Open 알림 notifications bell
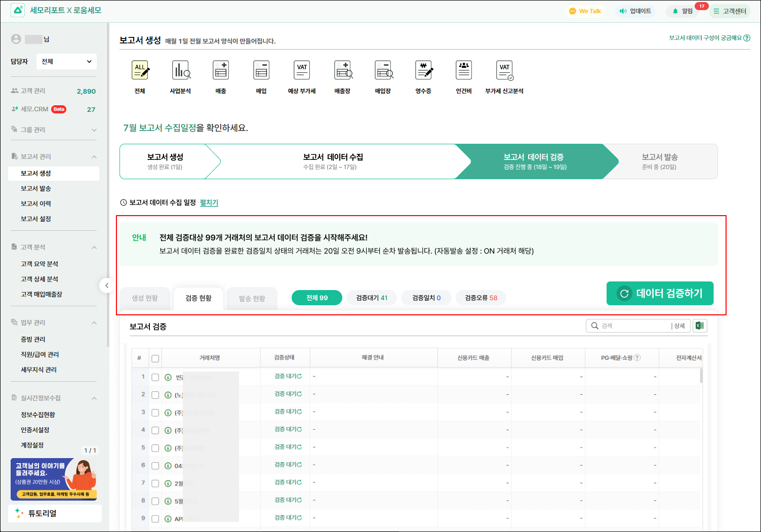 coord(682,11)
